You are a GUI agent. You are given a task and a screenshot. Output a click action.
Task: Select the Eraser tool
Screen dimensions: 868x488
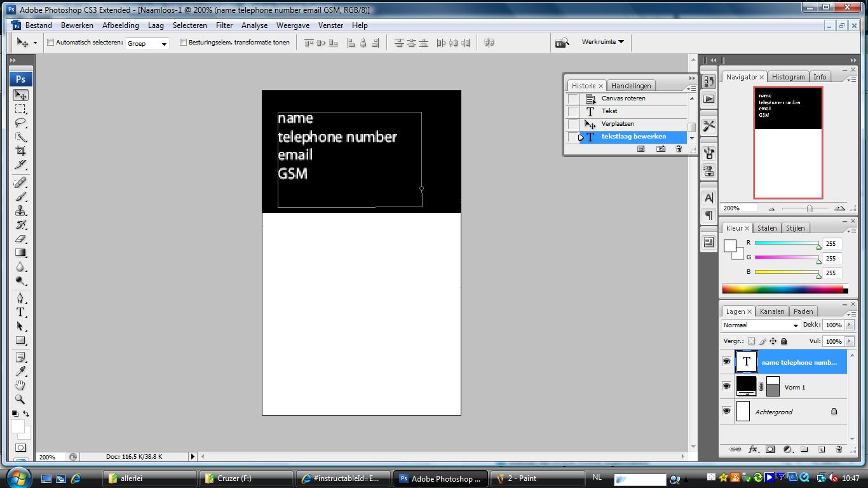[x=20, y=240]
